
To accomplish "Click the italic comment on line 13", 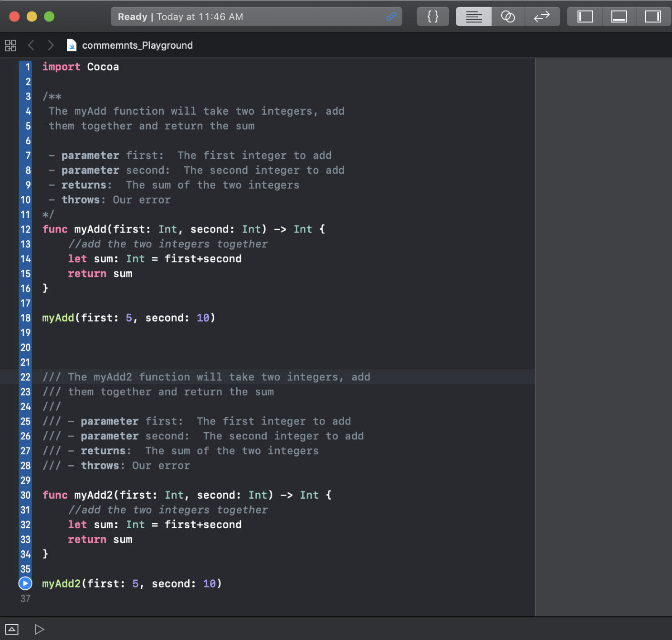I will [x=168, y=244].
